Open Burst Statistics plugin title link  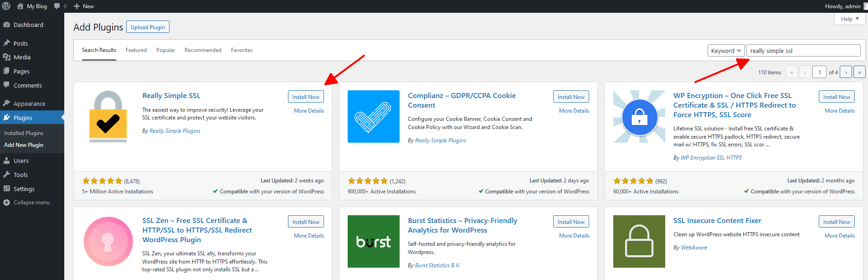click(x=462, y=225)
